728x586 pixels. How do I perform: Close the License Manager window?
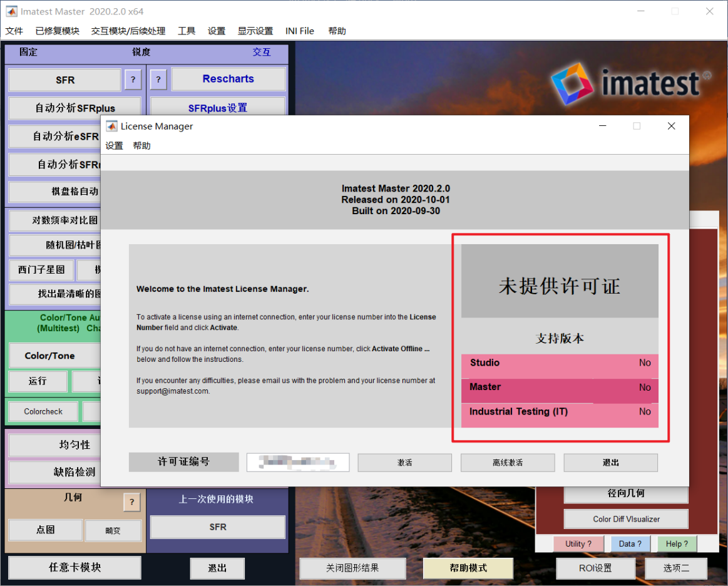[672, 126]
